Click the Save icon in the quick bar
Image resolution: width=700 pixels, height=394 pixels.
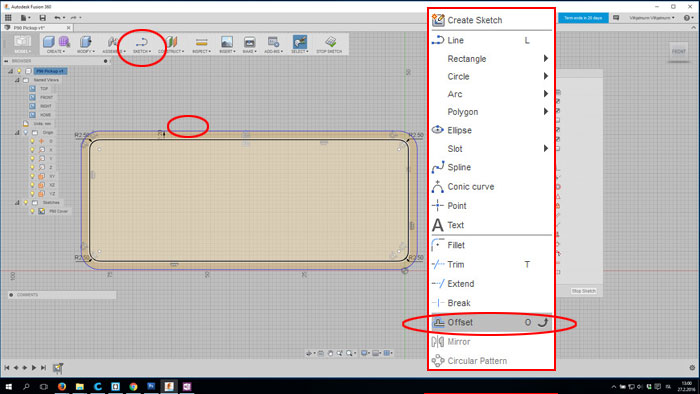tap(42, 18)
